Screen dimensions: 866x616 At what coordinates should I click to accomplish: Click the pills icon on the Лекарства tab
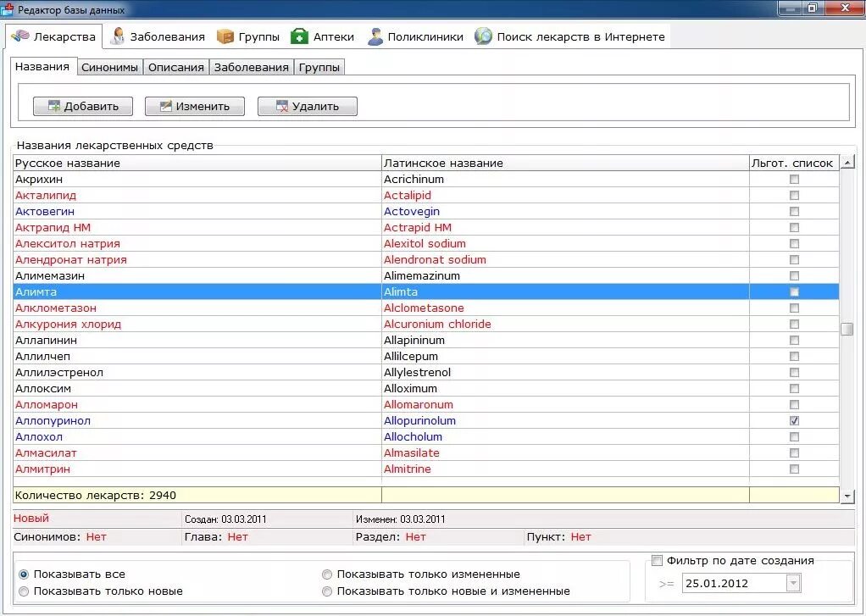[19, 36]
